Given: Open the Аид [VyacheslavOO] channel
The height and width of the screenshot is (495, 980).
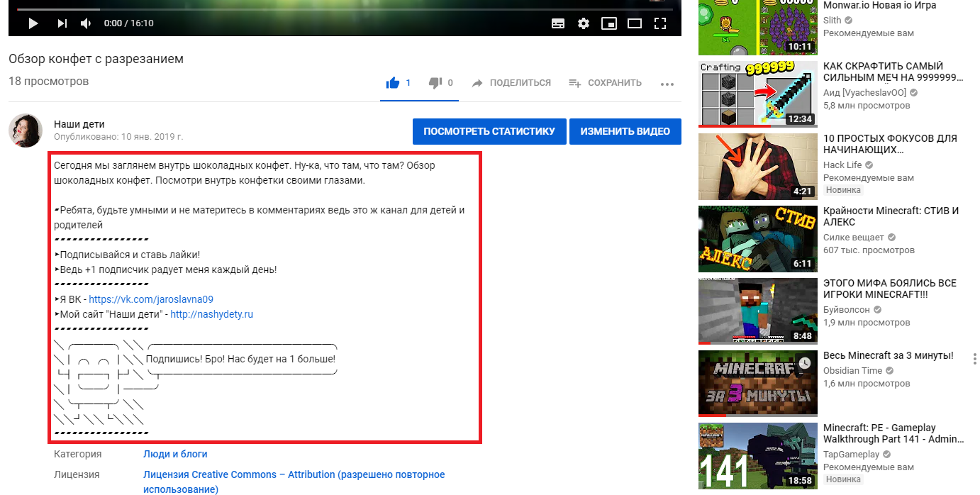Looking at the screenshot, I should (x=867, y=93).
